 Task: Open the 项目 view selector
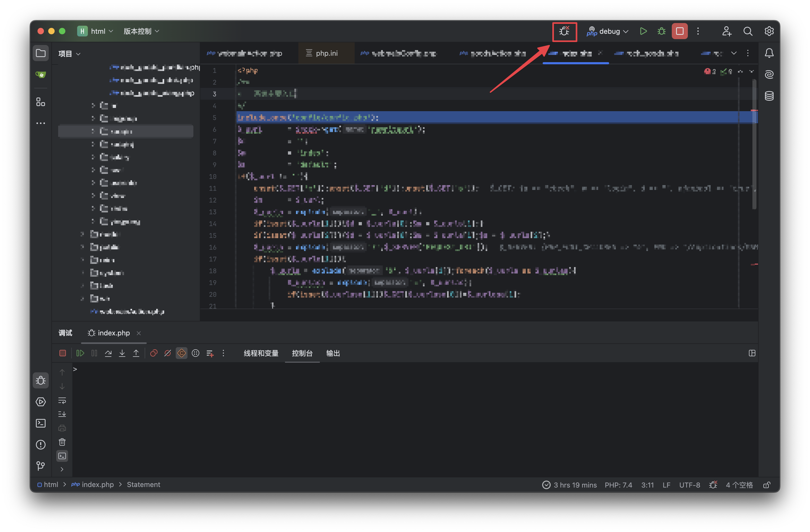[69, 54]
